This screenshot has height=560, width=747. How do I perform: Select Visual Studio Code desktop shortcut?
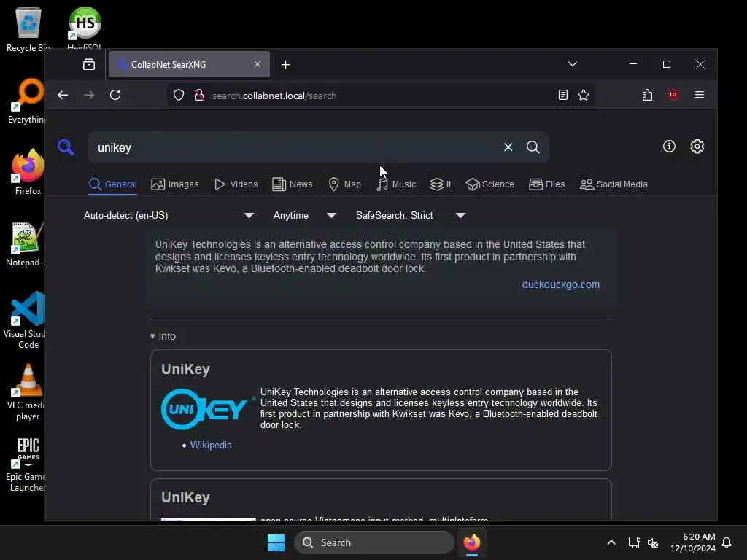[x=25, y=320]
